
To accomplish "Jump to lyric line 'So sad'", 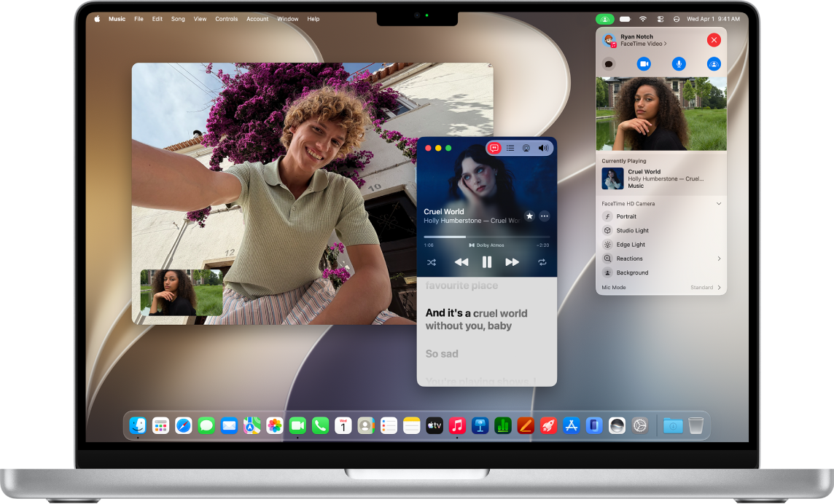I will coord(442,353).
